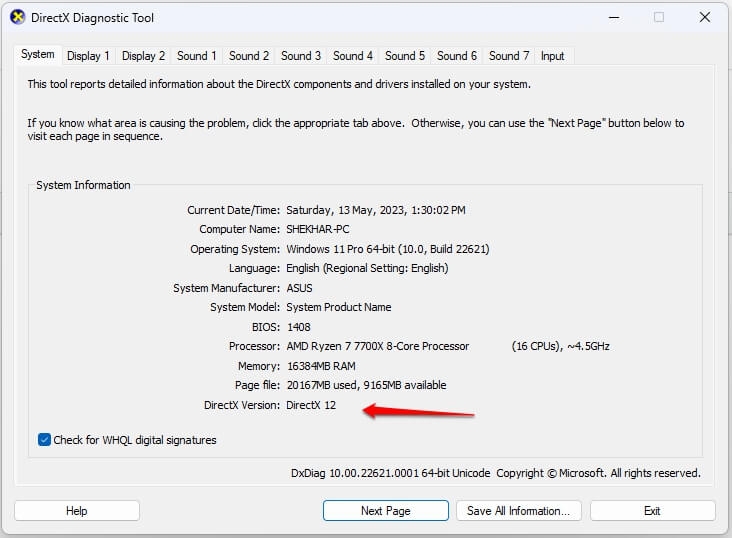Click the page file '20167MB used' value
The height and width of the screenshot is (538, 732).
click(x=366, y=385)
